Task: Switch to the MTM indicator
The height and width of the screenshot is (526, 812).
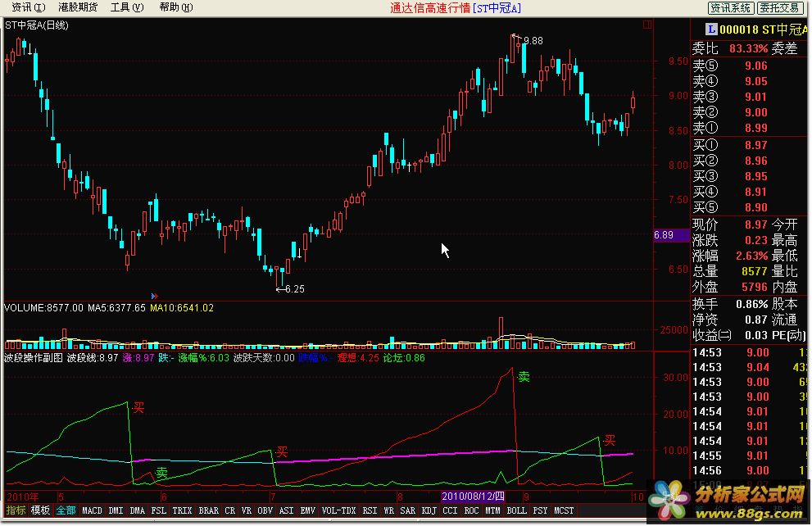Action: [492, 510]
